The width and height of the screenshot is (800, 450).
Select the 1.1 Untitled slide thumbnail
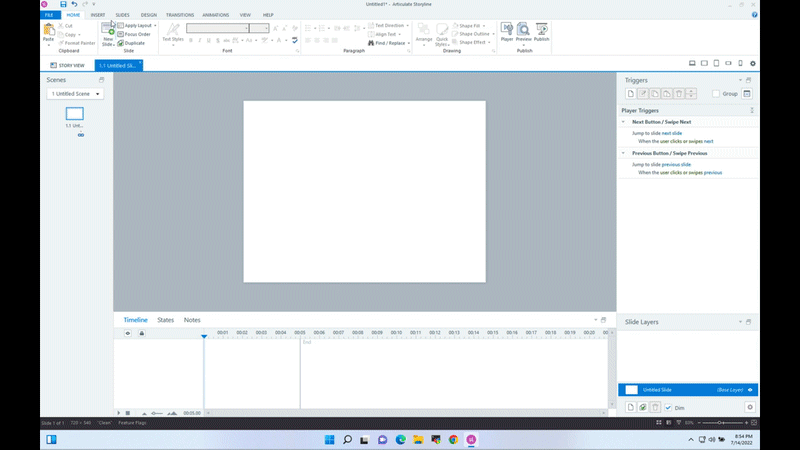[x=74, y=115]
